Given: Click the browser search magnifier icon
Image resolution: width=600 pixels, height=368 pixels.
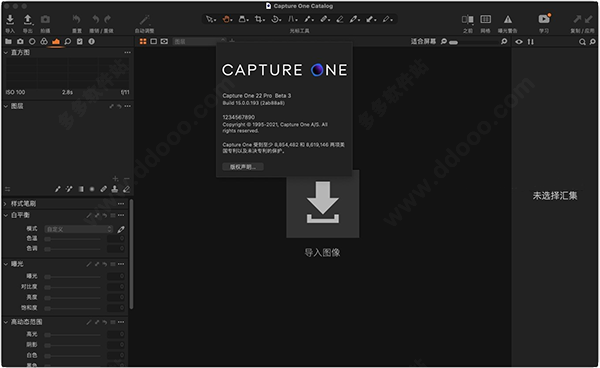Looking at the screenshot, I should tap(582, 42).
